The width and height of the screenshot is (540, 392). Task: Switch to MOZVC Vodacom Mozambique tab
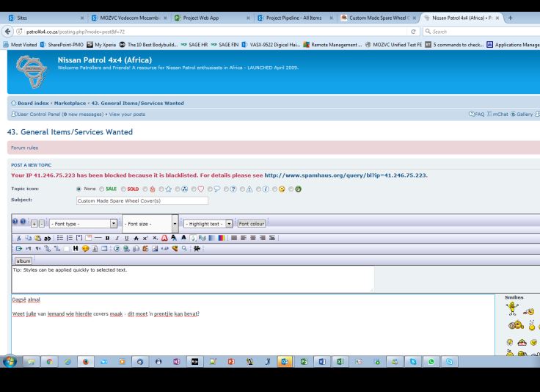129,18
